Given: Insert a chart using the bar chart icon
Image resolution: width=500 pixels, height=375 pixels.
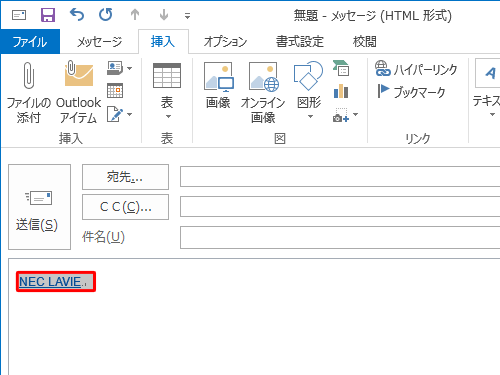Looking at the screenshot, I should click(x=341, y=91).
